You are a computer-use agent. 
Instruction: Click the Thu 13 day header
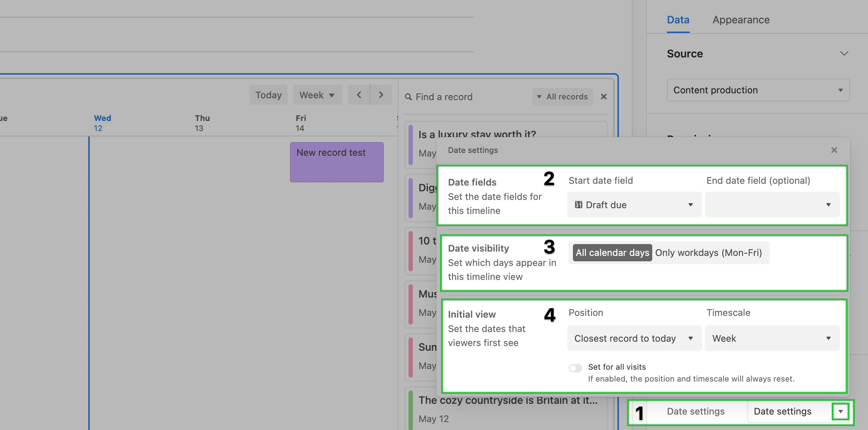202,123
